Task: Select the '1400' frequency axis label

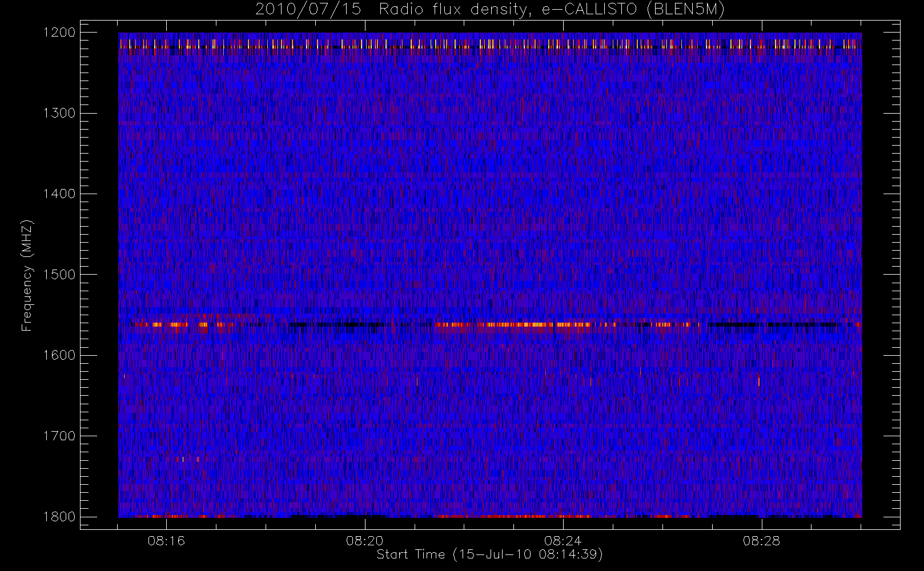Action: tap(59, 194)
